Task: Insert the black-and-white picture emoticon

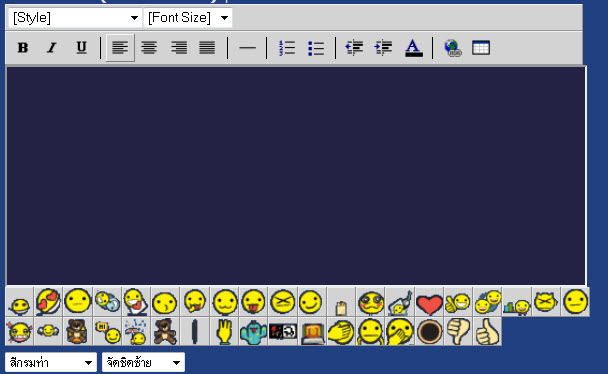Action: [x=283, y=331]
